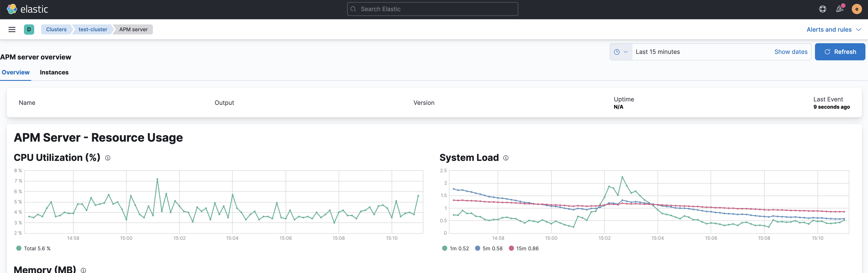Open the D space selector avatar

tap(29, 29)
